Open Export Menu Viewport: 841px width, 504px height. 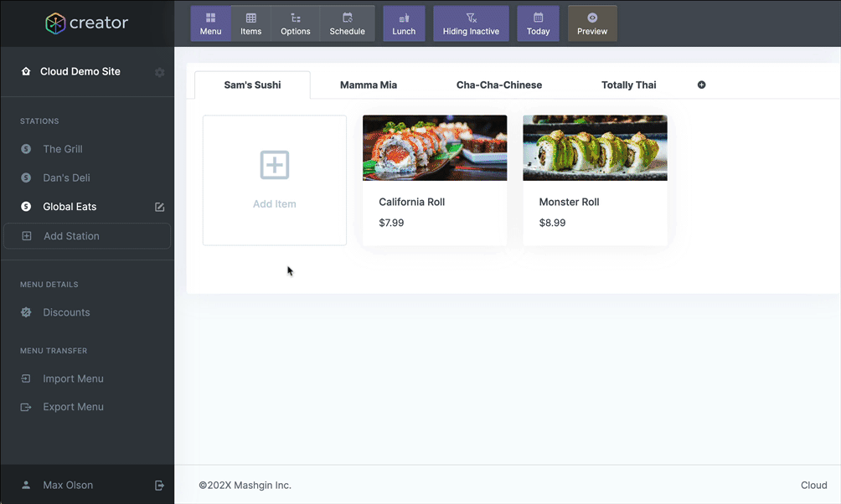tap(74, 407)
